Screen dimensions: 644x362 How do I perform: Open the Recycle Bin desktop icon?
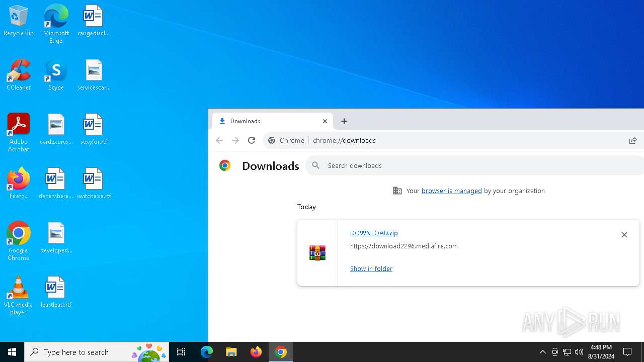click(19, 21)
